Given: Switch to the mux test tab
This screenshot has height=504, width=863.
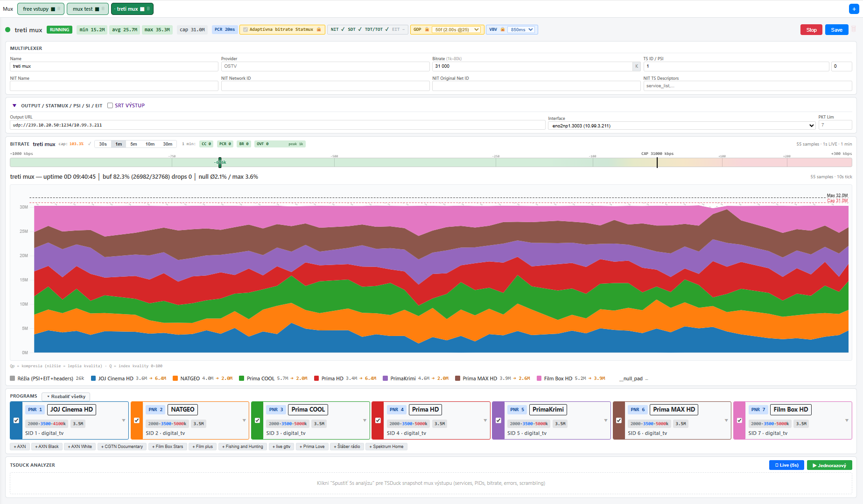Looking at the screenshot, I should click(88, 9).
